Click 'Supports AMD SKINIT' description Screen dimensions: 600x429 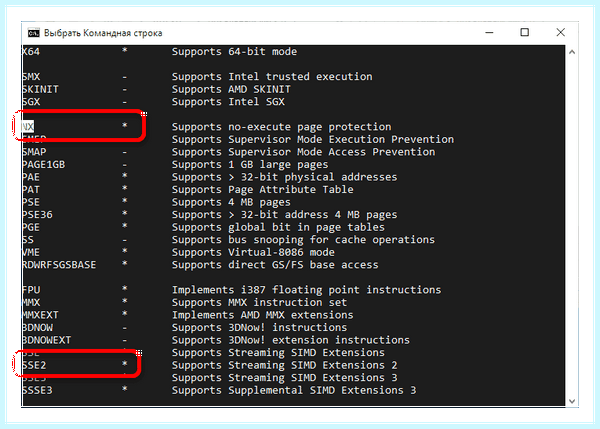coord(231,90)
